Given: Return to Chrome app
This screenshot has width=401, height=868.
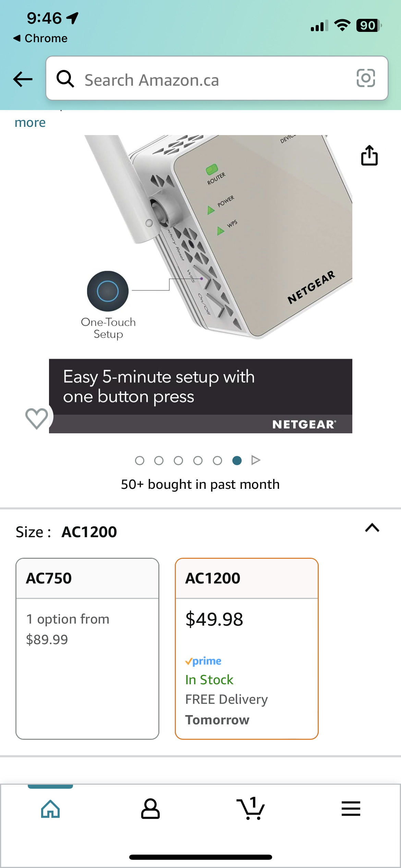Looking at the screenshot, I should 40,38.
